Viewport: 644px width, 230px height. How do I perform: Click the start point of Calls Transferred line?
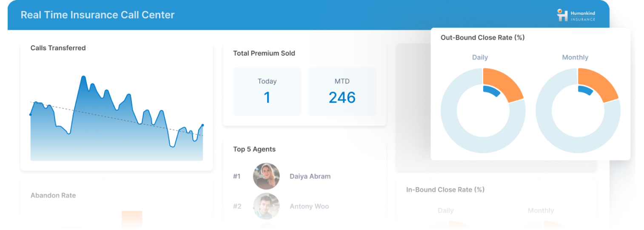pos(30,115)
